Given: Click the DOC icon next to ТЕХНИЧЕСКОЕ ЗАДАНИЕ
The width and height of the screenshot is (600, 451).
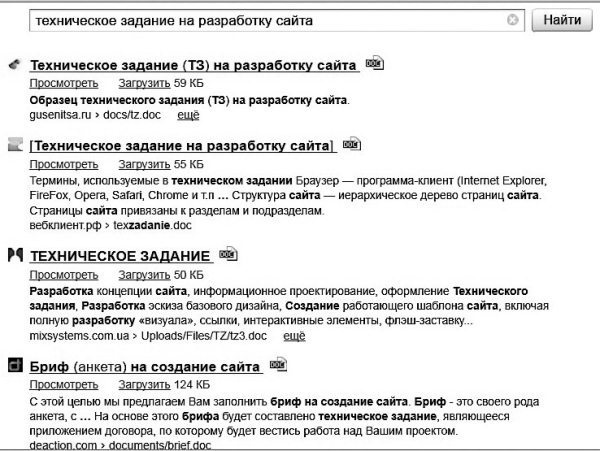Looking at the screenshot, I should click(228, 254).
